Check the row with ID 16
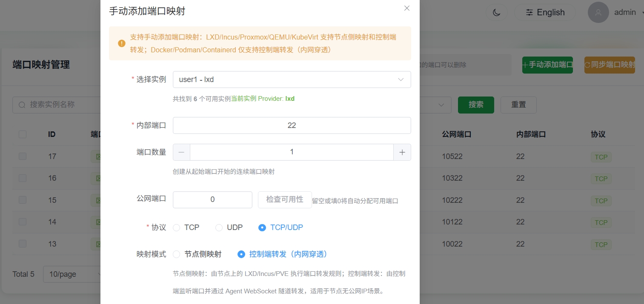The image size is (644, 304). 23,178
